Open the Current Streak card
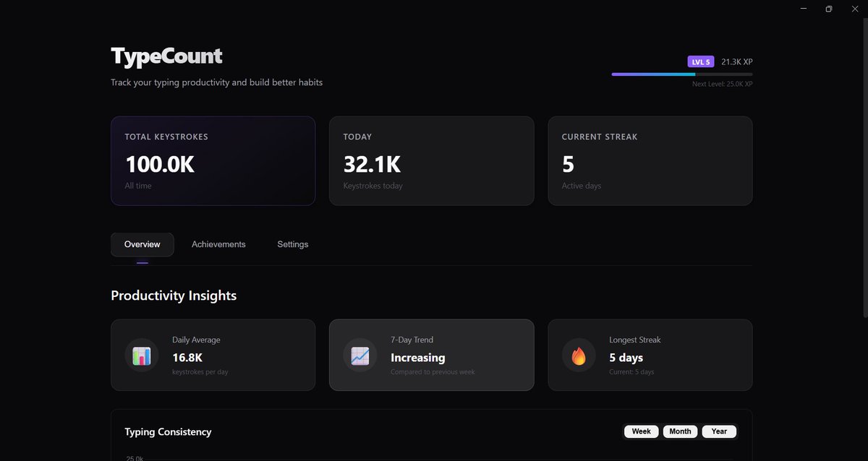Image resolution: width=868 pixels, height=461 pixels. (650, 161)
